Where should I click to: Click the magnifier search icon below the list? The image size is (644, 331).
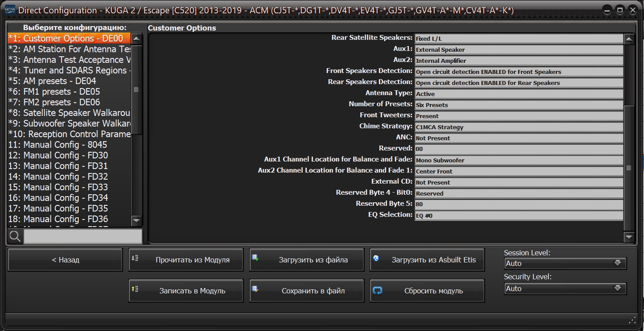15,237
